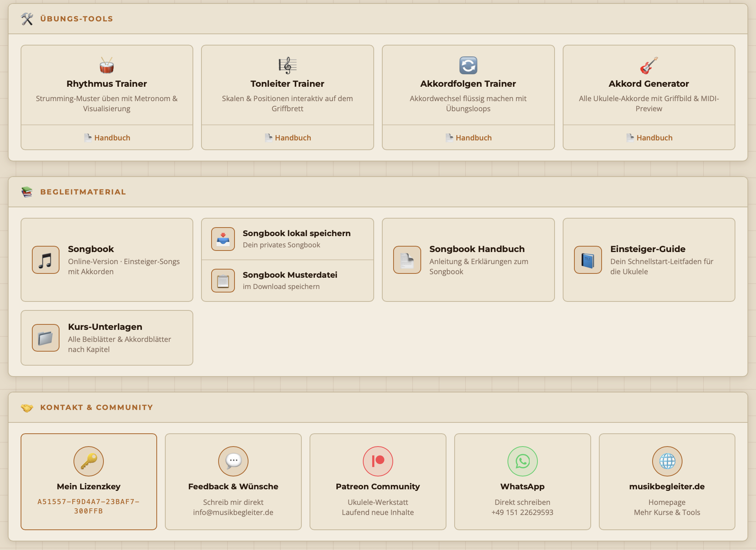The height and width of the screenshot is (550, 756).
Task: Open the Songbook Handbuch card
Action: tap(468, 260)
